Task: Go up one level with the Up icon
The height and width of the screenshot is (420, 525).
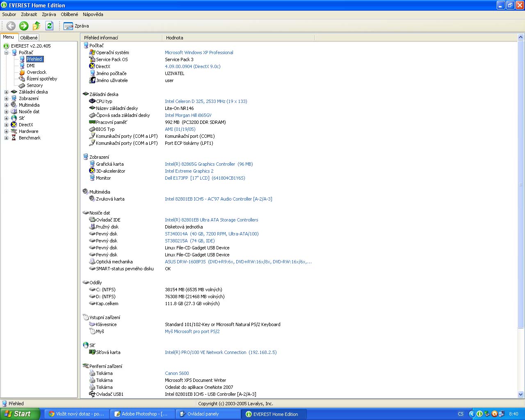Action: (x=37, y=26)
